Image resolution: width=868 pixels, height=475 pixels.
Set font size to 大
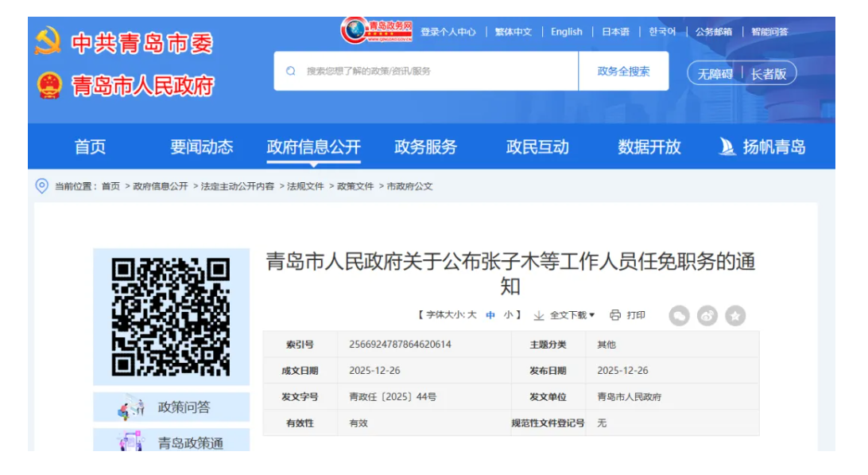click(472, 315)
